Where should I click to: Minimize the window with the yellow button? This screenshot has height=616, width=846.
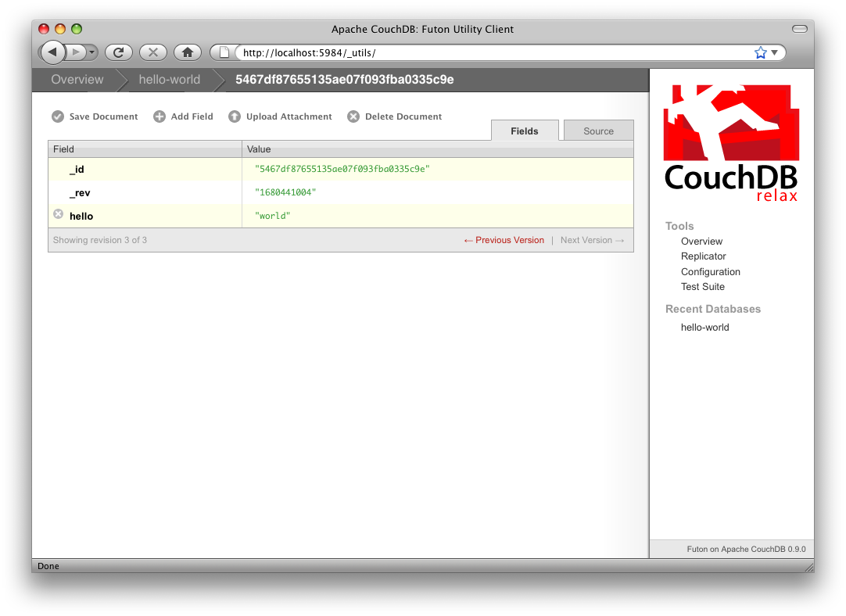point(60,29)
